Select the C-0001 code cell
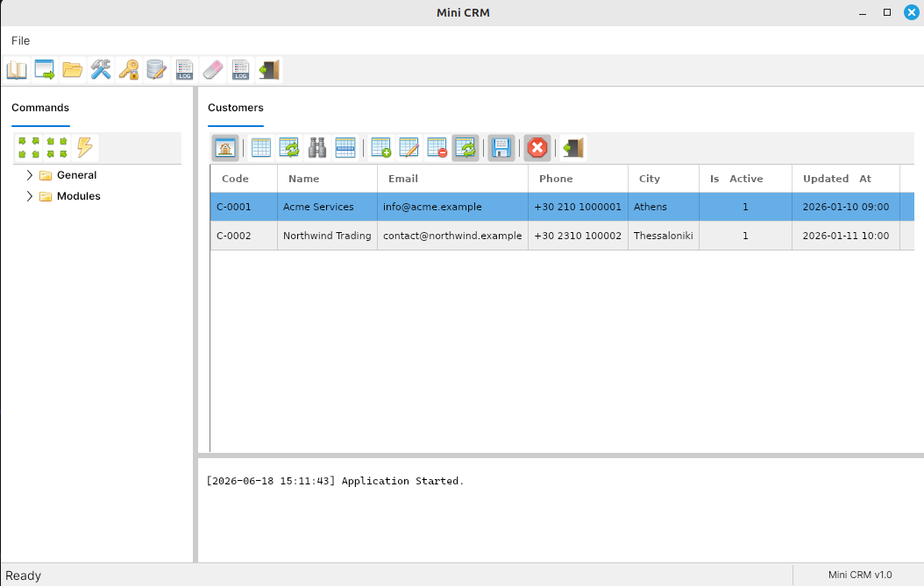924x586 pixels. point(244,207)
